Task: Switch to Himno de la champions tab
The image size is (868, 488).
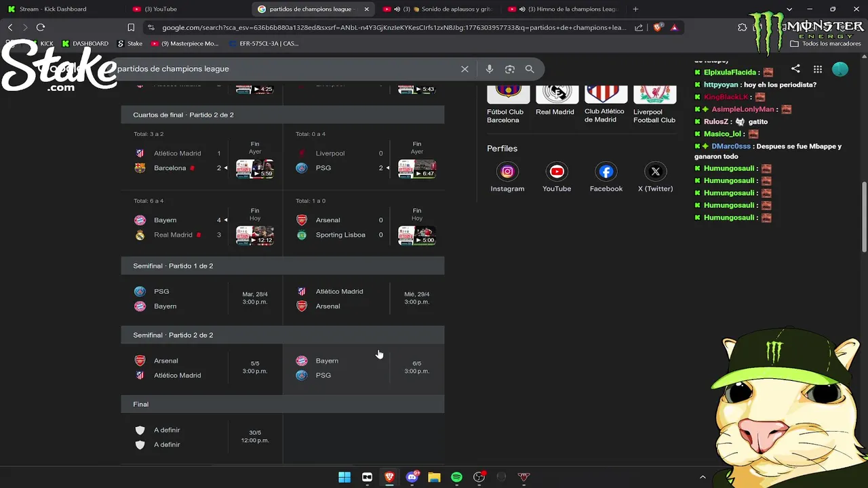Action: point(563,9)
